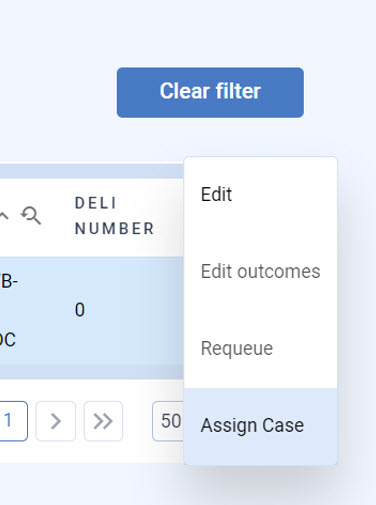
Task: Click the row text ending in C
Action: 8,340
